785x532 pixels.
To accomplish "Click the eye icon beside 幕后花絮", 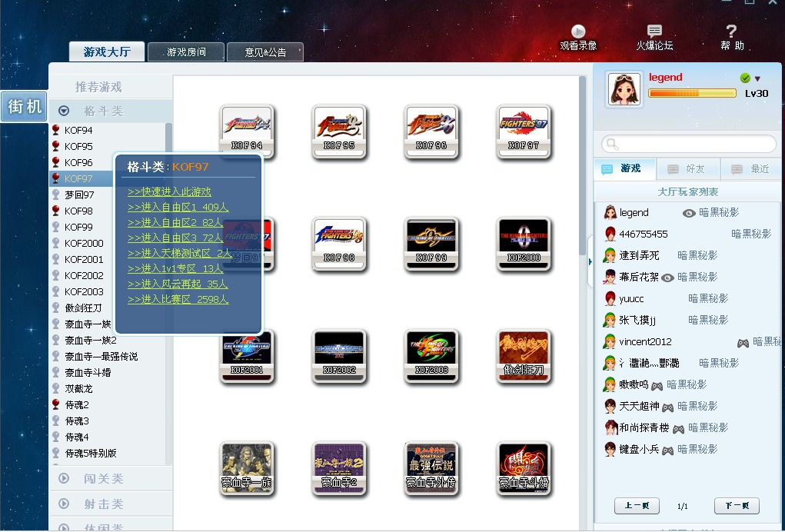I will point(667,278).
